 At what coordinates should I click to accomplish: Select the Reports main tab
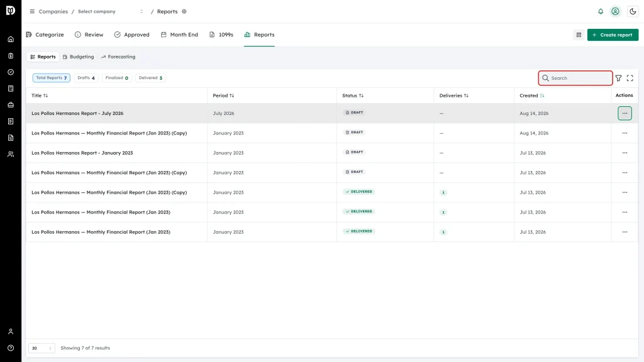pyautogui.click(x=259, y=35)
